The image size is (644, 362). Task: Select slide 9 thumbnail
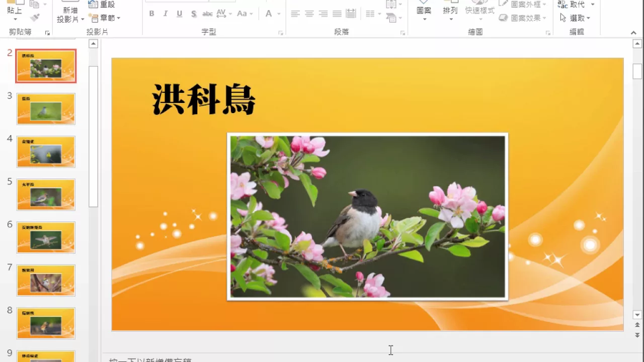pyautogui.click(x=46, y=356)
